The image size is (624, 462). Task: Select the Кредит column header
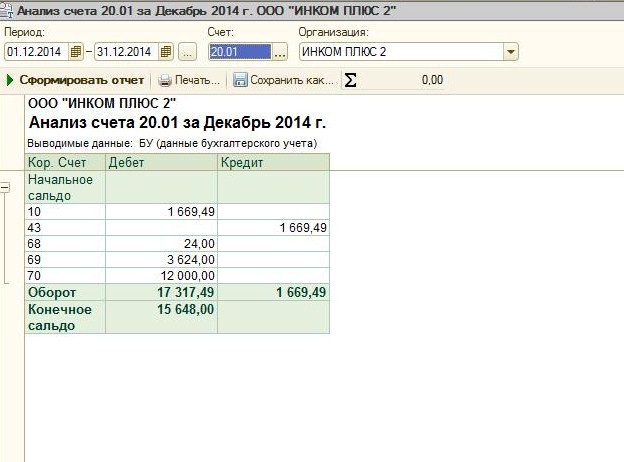coord(274,162)
